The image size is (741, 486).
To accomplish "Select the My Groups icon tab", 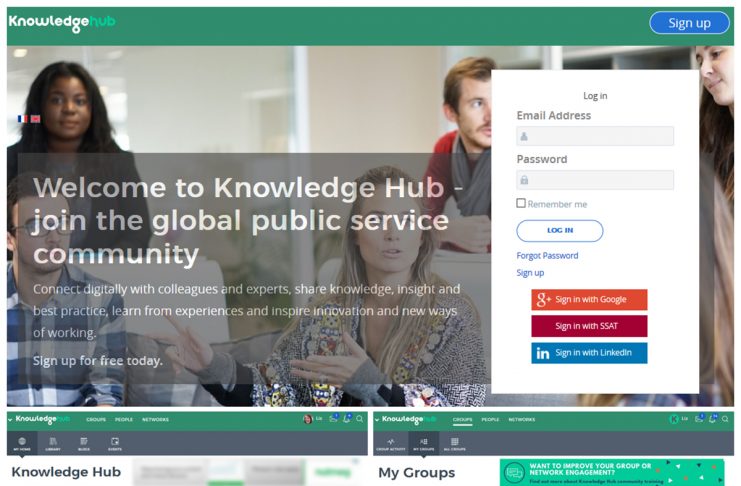I will click(423, 444).
